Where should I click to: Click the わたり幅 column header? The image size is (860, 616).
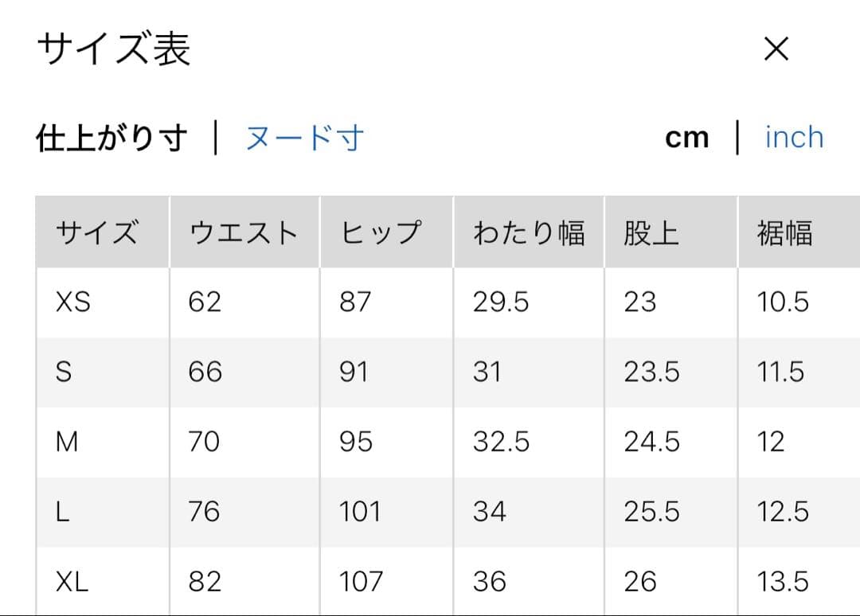(529, 233)
